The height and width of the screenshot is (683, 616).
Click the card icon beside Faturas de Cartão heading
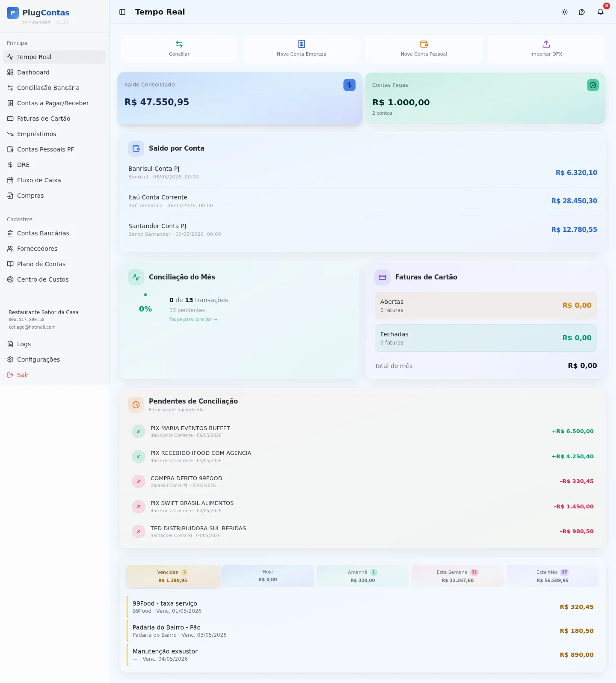pos(382,277)
